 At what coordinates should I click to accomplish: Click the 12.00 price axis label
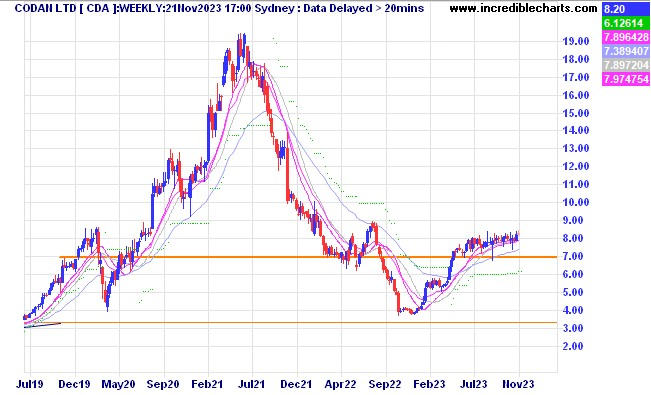(x=575, y=166)
